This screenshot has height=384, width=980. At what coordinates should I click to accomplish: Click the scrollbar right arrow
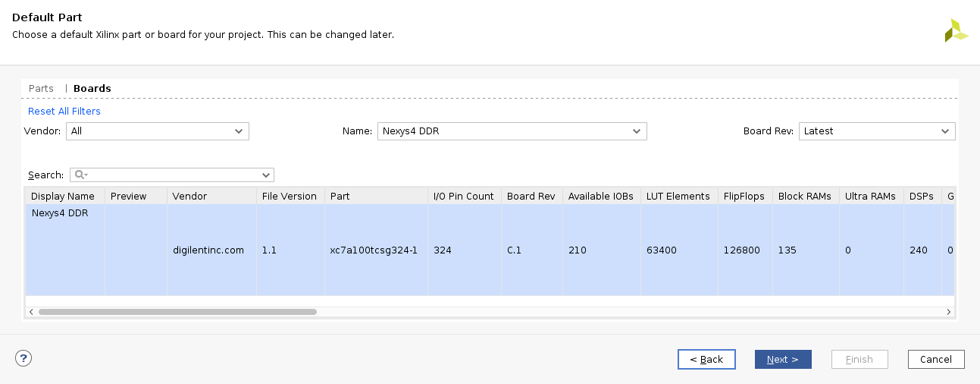click(948, 312)
